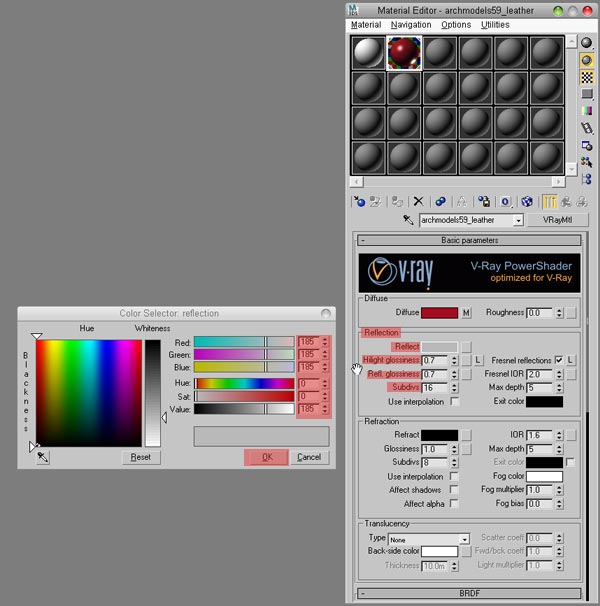Select the red sphere material slot
Image resolution: width=600 pixels, height=606 pixels.
[404, 53]
